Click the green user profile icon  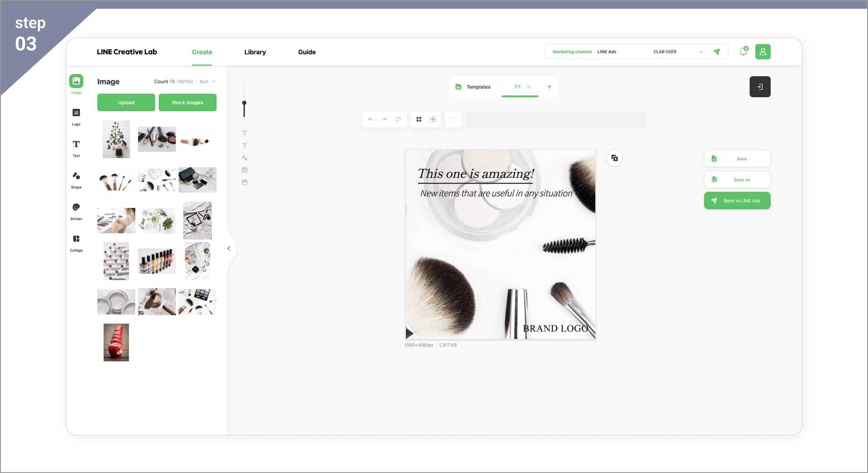click(763, 52)
